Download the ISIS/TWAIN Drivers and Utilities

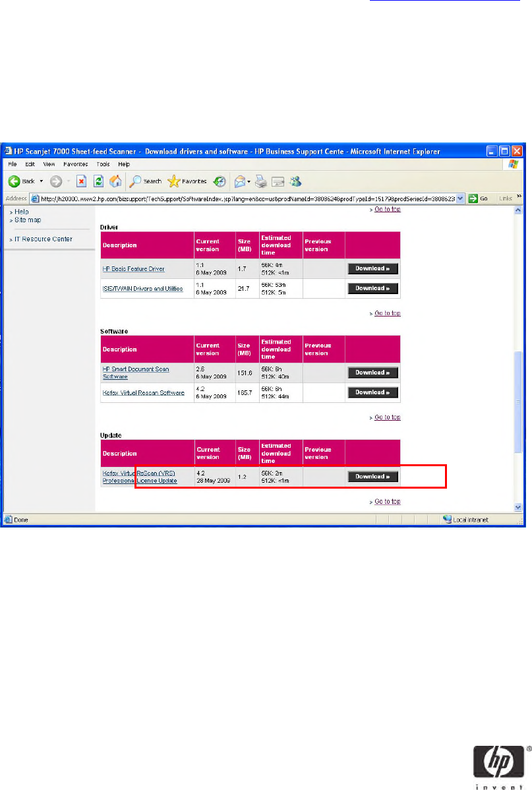point(373,288)
